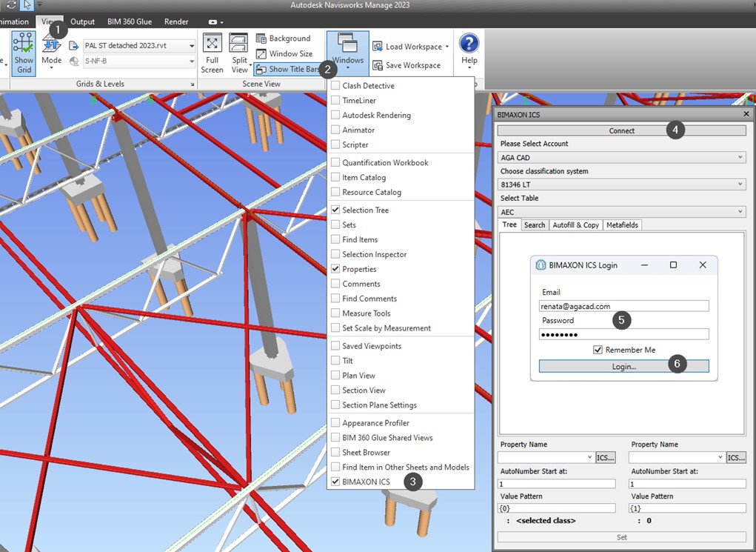Click the Password input field
The height and width of the screenshot is (552, 756).
624,334
